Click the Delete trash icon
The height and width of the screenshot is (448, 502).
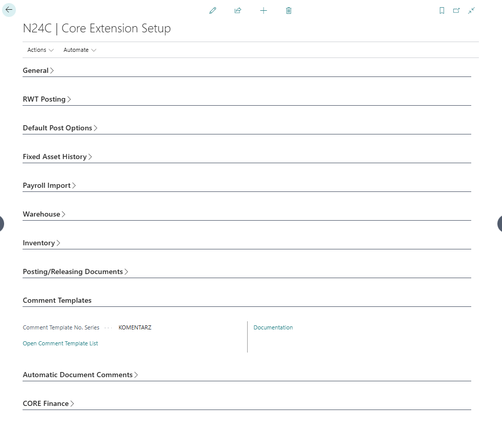point(288,10)
